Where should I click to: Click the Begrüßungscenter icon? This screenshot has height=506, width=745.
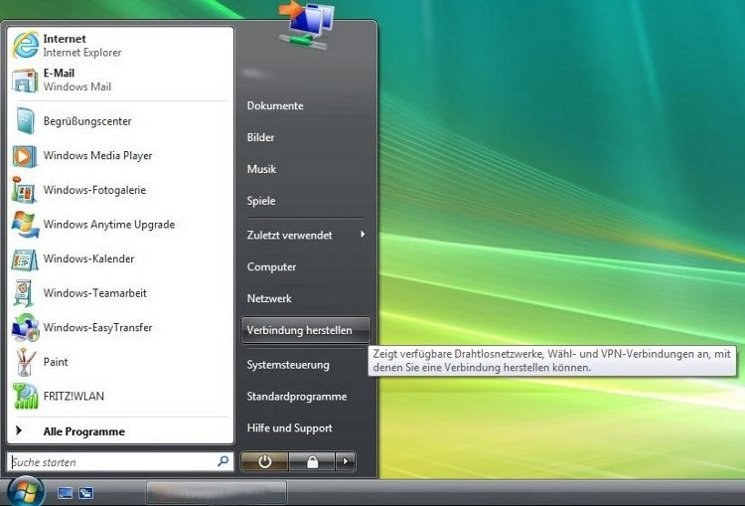(x=25, y=121)
